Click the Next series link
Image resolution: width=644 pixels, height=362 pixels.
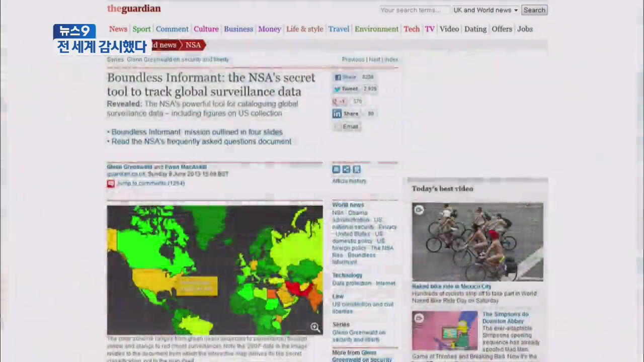(x=375, y=59)
